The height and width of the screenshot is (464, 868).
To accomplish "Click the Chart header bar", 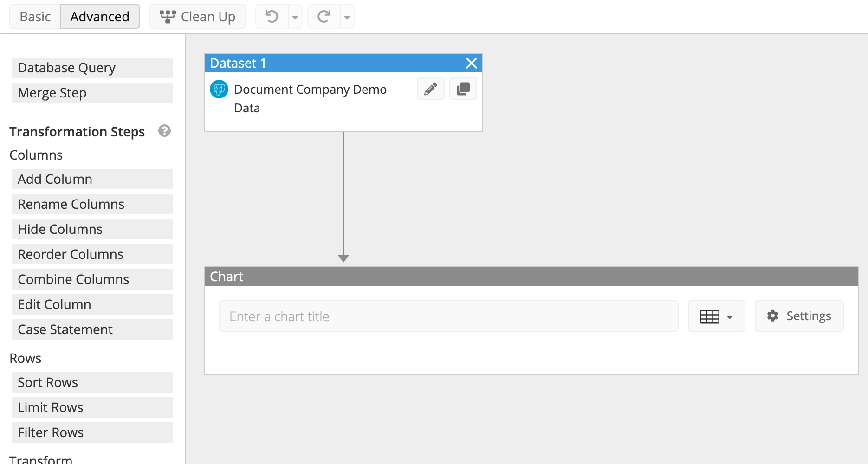I will point(531,277).
